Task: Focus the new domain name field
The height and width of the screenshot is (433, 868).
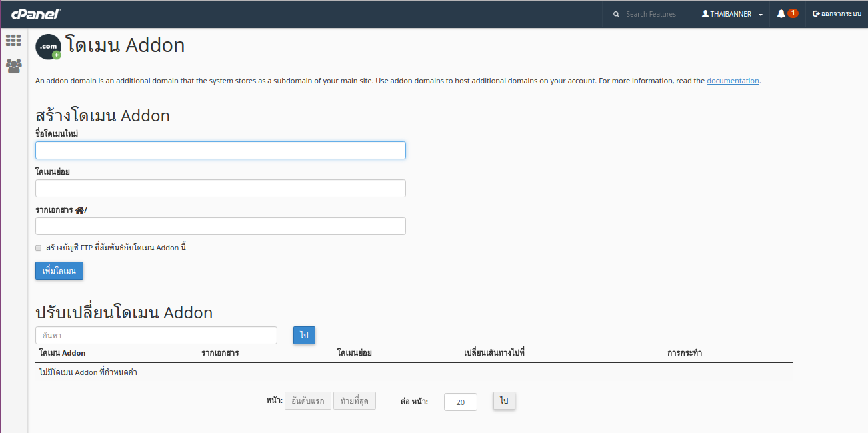Action: pos(220,150)
